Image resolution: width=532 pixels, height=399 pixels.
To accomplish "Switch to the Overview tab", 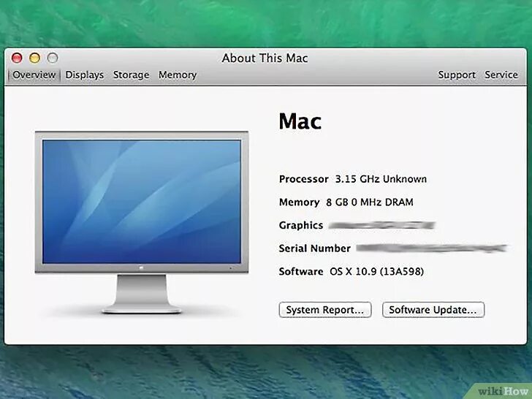I will [x=34, y=75].
